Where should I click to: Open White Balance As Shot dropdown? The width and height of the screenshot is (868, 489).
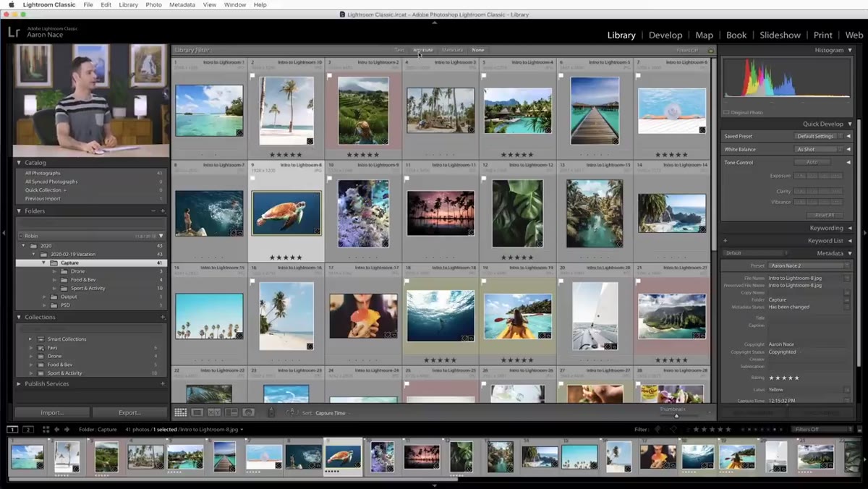click(817, 149)
